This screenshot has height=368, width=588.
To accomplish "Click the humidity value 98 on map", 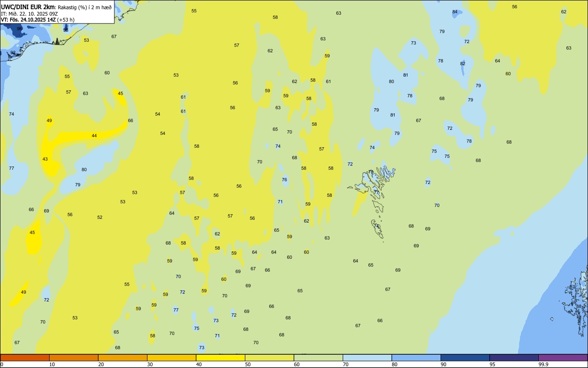I will coord(66,30).
